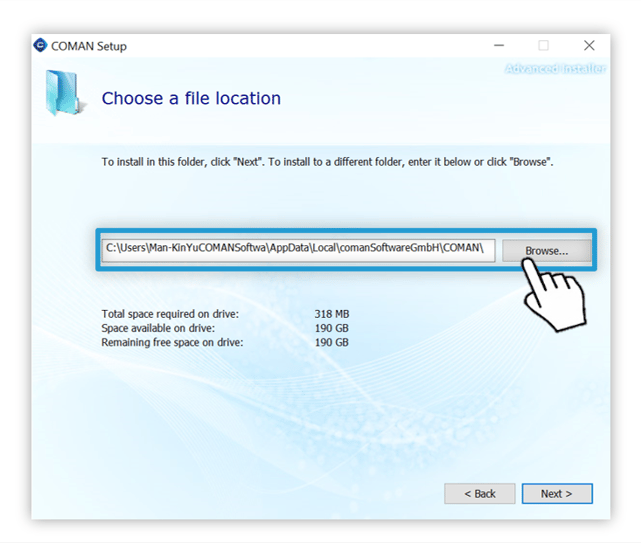
Task: Click the Browse... button
Action: [546, 250]
